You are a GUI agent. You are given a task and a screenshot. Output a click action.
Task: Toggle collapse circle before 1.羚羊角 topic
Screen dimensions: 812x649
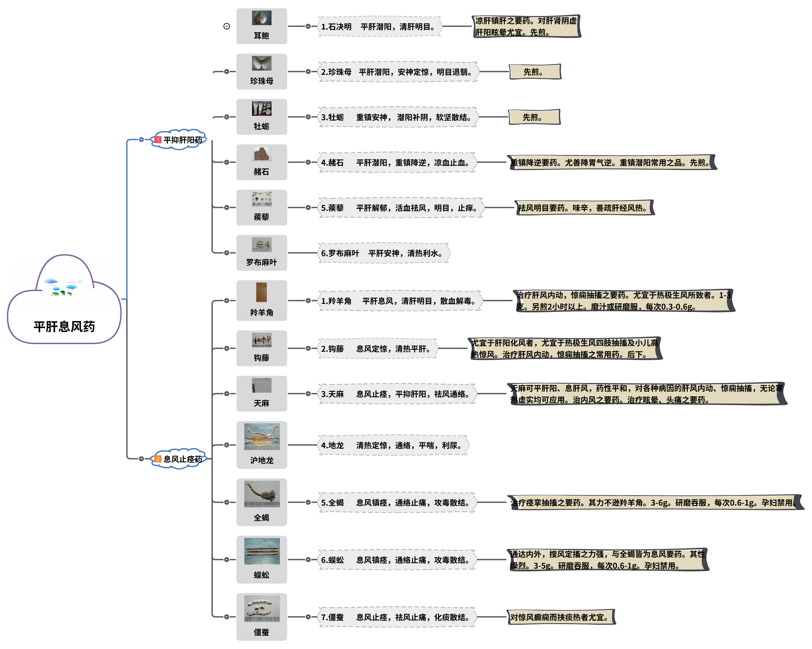point(308,300)
